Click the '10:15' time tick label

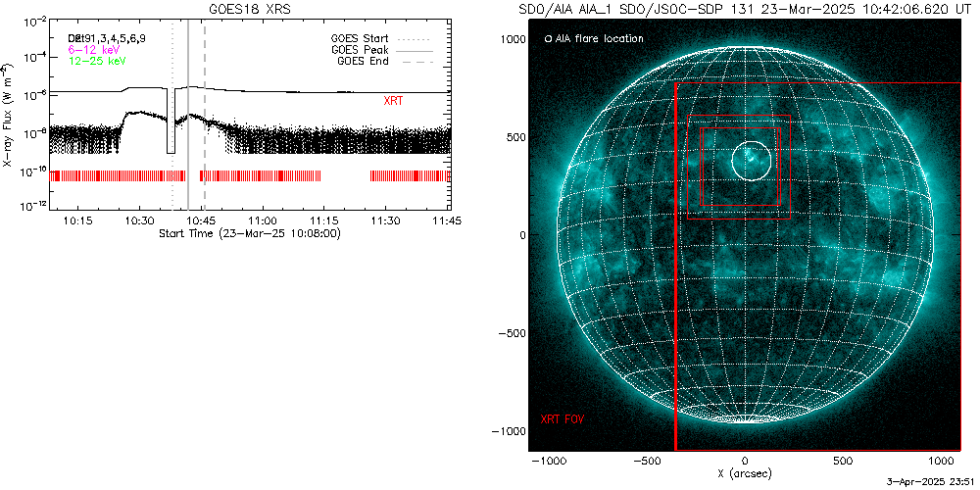pyautogui.click(x=78, y=221)
